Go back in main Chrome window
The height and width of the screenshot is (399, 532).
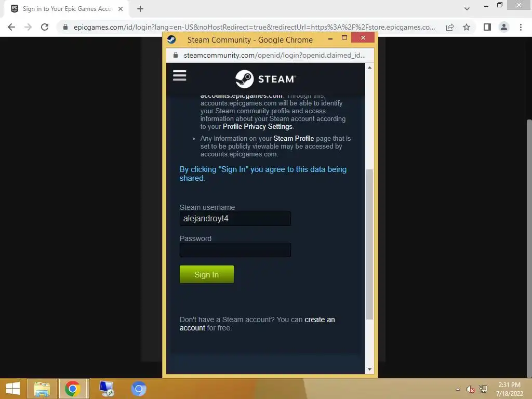pos(11,27)
